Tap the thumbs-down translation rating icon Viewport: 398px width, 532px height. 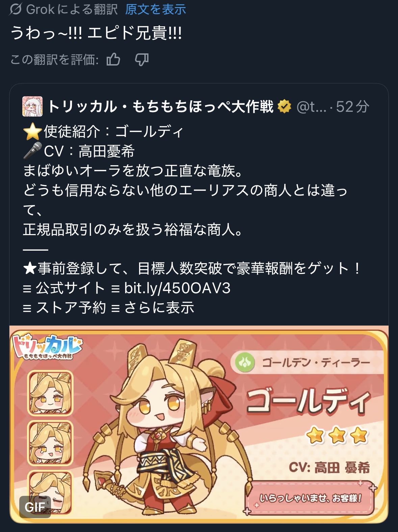(x=141, y=60)
